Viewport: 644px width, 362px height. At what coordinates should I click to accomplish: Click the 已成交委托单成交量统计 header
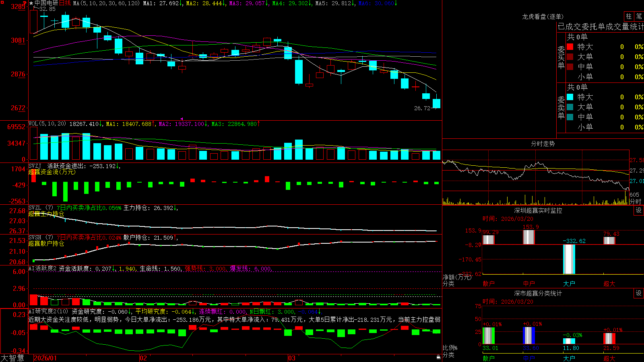point(601,27)
